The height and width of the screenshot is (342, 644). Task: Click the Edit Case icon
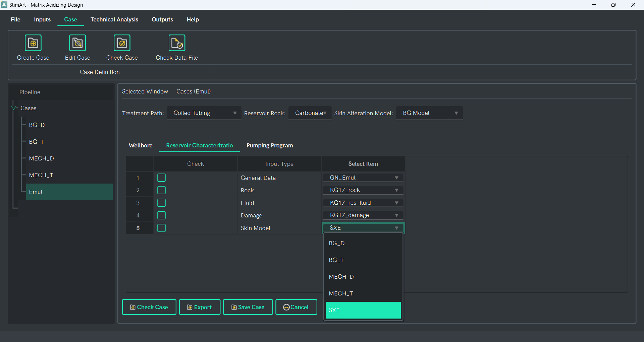click(x=77, y=43)
